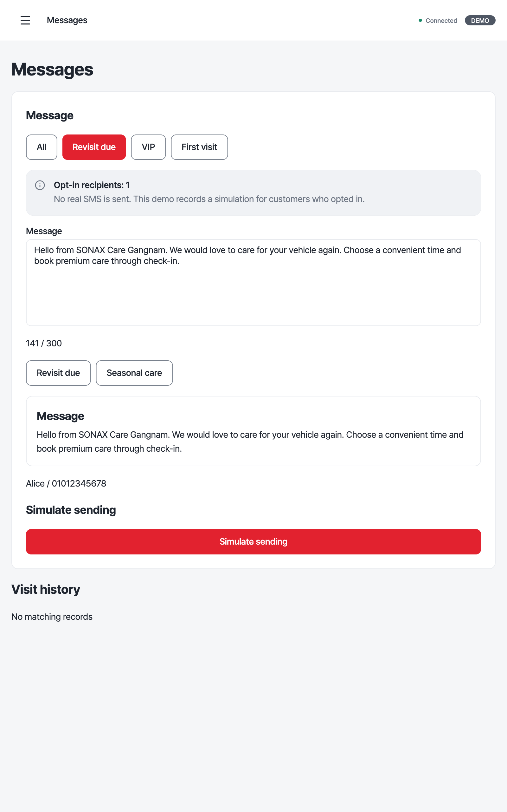This screenshot has height=812, width=507.
Task: Click the DEMO badge in header
Action: coord(480,21)
